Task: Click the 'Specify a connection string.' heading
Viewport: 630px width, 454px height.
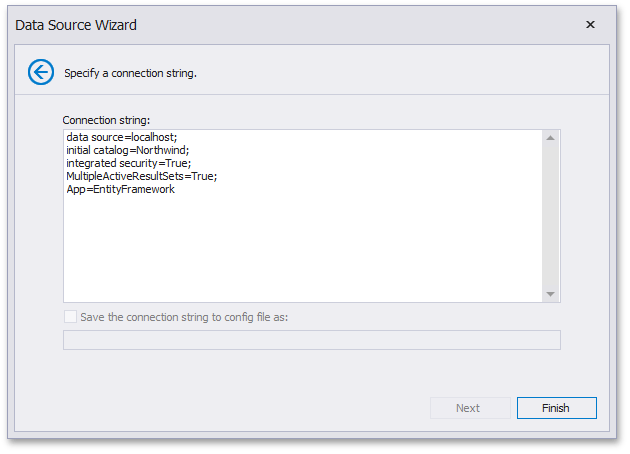Action: coord(130,73)
